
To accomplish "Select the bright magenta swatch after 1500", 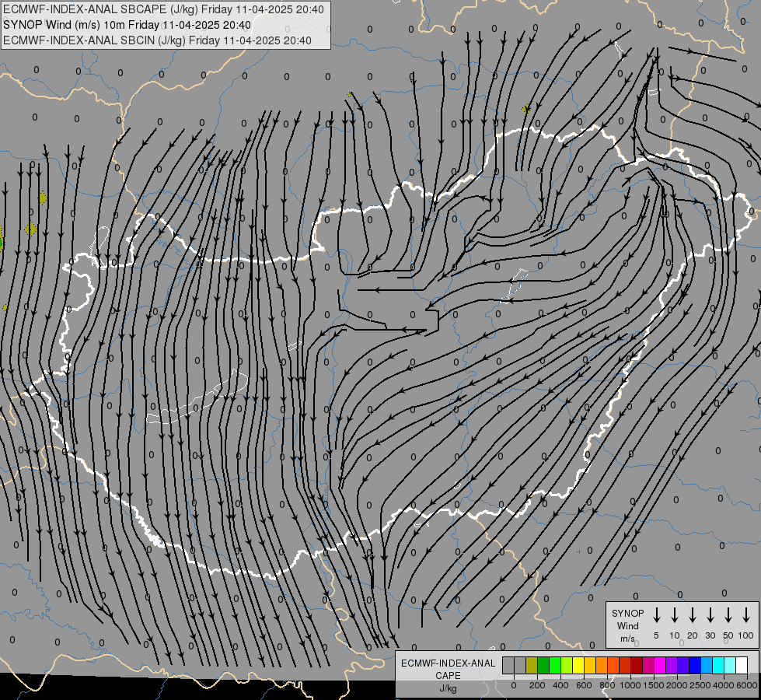I will [660, 665].
